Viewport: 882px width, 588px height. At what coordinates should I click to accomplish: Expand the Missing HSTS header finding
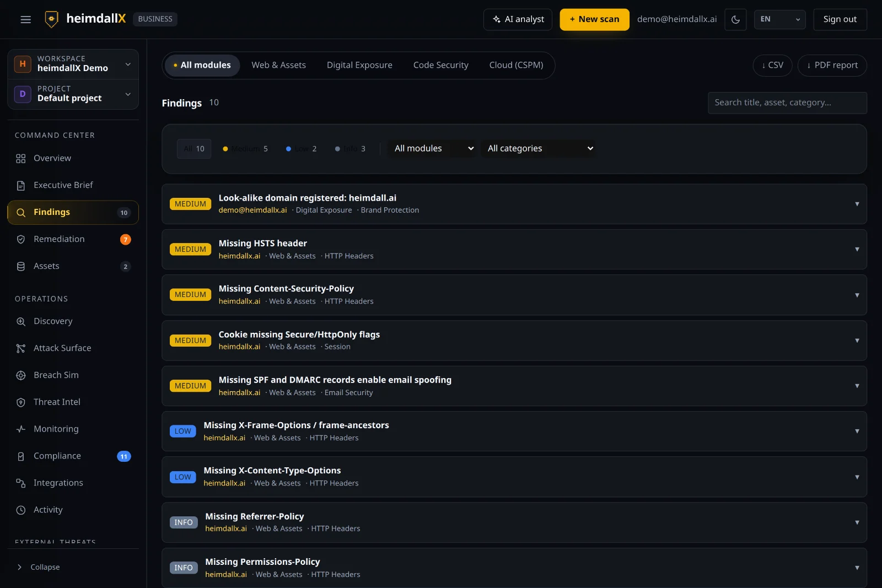(514, 250)
